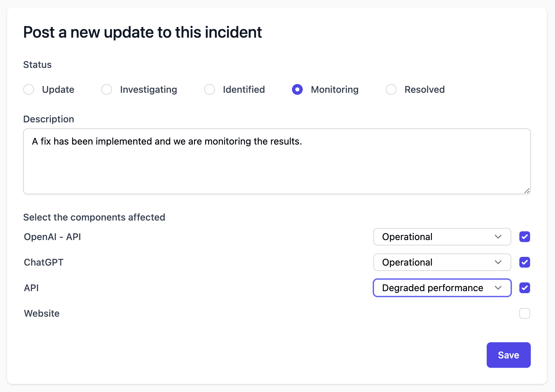The width and height of the screenshot is (555, 392).
Task: Expand the ChatGPT status selector chevron
Action: 498,262
